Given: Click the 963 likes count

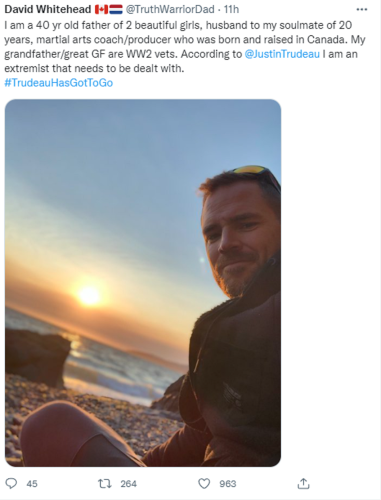Looking at the screenshot, I should click(228, 484).
